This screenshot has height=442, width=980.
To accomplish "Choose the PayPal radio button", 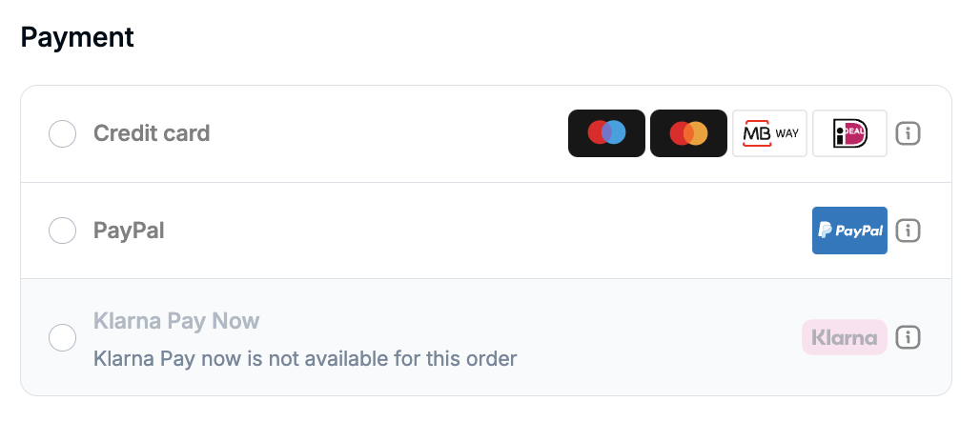I will coord(62,231).
